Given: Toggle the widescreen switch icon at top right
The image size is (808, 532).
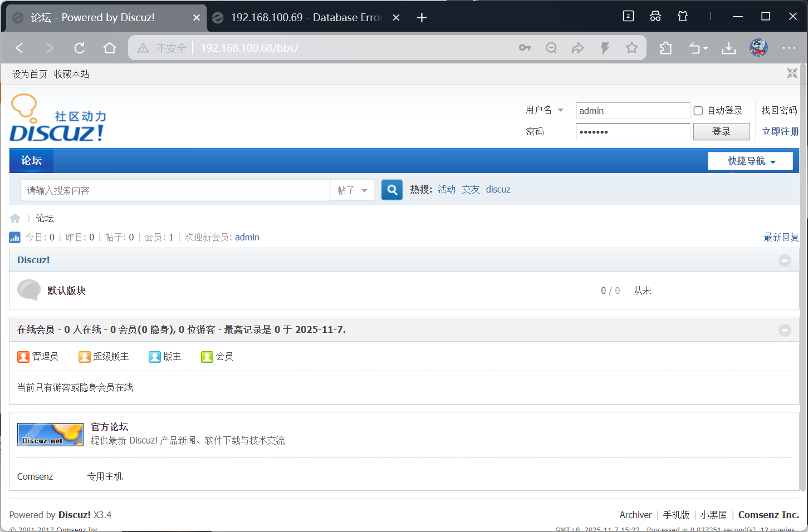Looking at the screenshot, I should [792, 73].
